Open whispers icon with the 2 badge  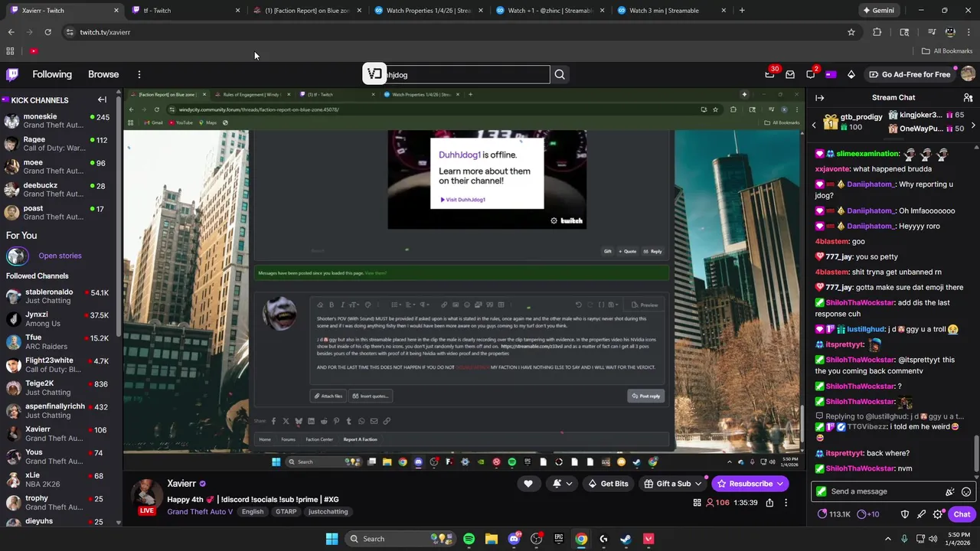[x=811, y=74]
